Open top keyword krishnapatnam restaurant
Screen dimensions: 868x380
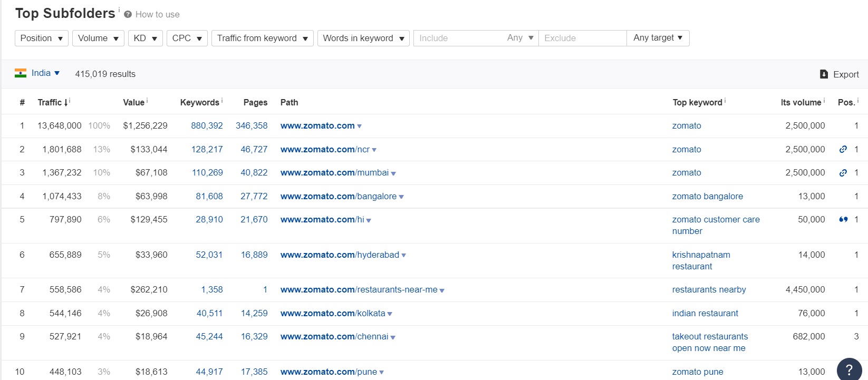point(701,260)
